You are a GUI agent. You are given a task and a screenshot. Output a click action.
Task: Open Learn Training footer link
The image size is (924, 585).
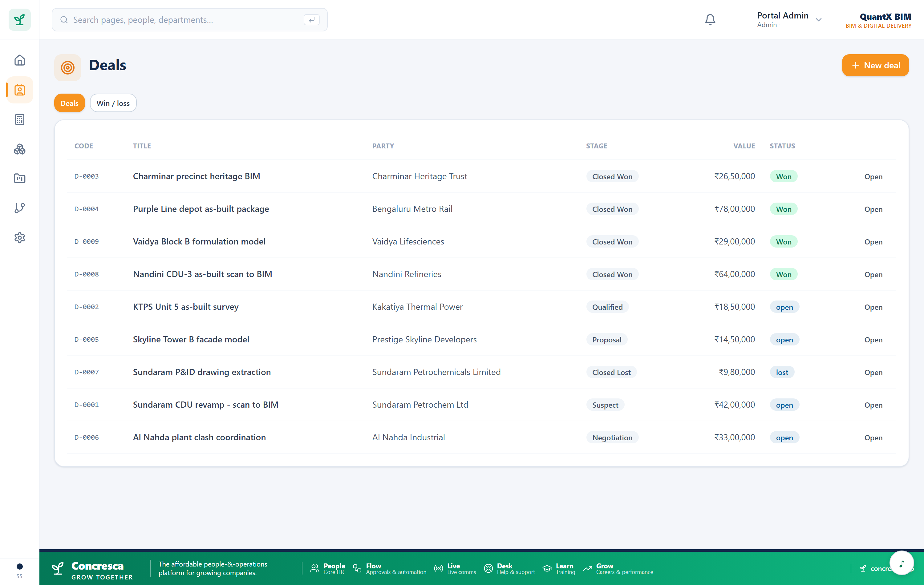559,568
